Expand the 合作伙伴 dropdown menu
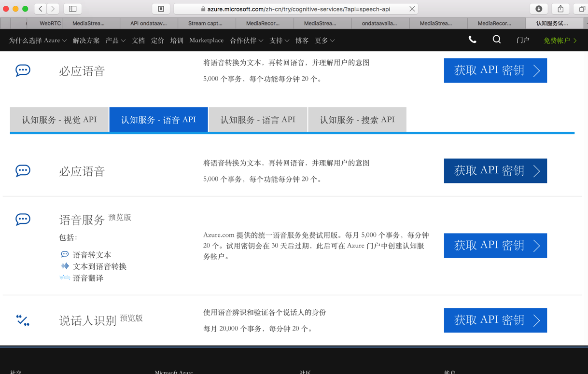588x374 pixels. coord(247,41)
